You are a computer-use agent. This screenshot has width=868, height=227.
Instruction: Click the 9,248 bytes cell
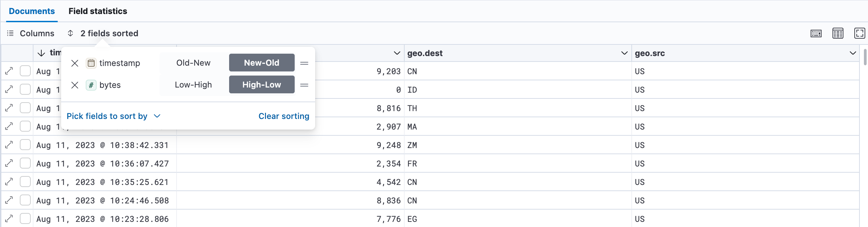290,145
